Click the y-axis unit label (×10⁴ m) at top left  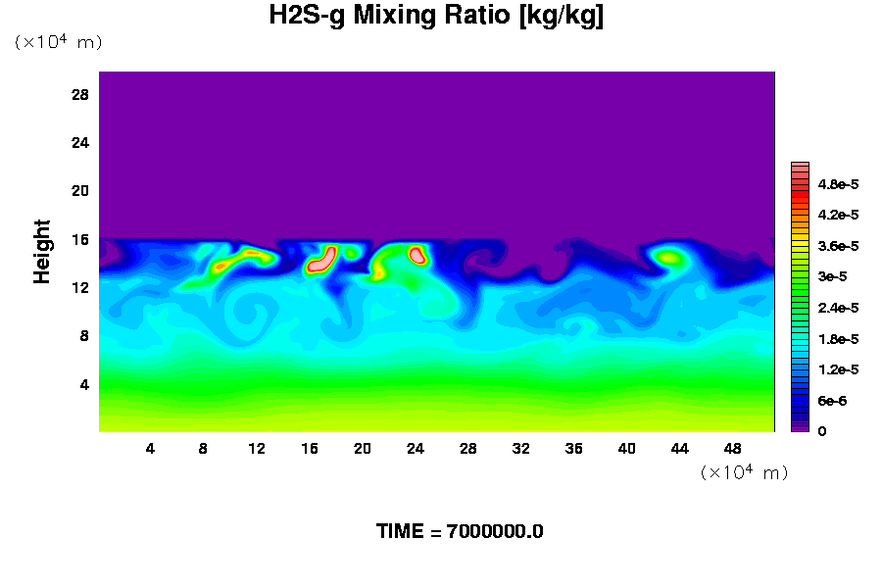pyautogui.click(x=58, y=42)
